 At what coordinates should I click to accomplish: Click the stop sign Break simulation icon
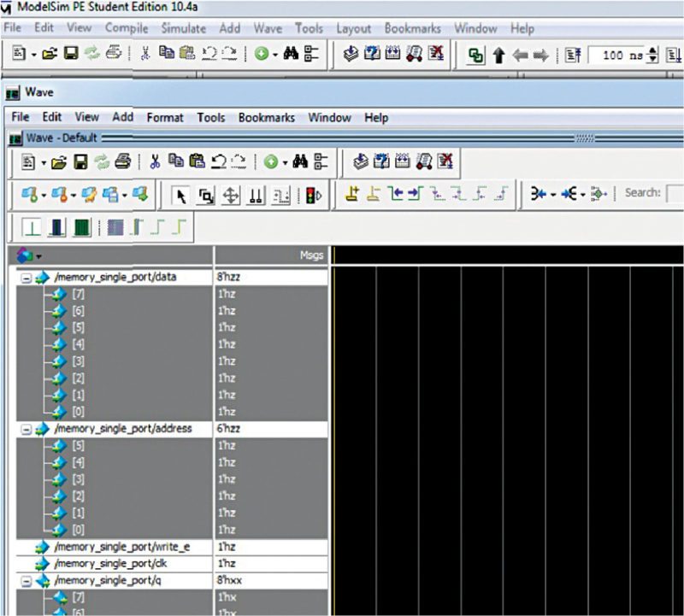(x=310, y=194)
